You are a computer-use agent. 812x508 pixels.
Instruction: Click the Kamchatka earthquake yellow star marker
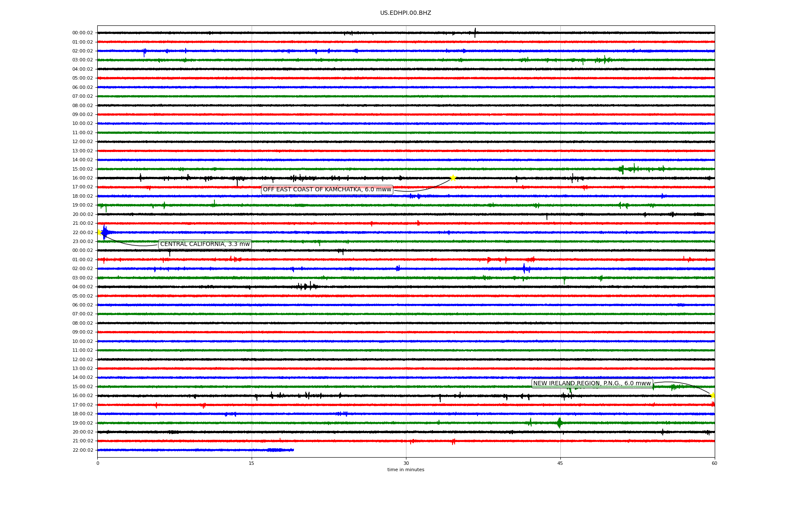tap(453, 178)
